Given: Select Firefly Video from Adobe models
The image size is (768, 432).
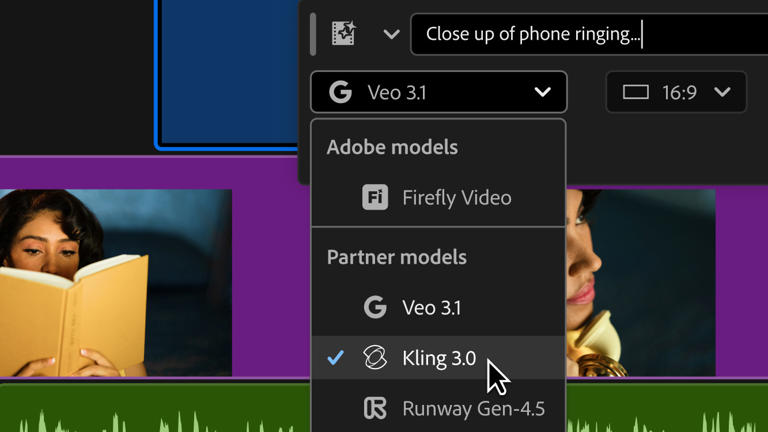Looking at the screenshot, I should coord(439,198).
